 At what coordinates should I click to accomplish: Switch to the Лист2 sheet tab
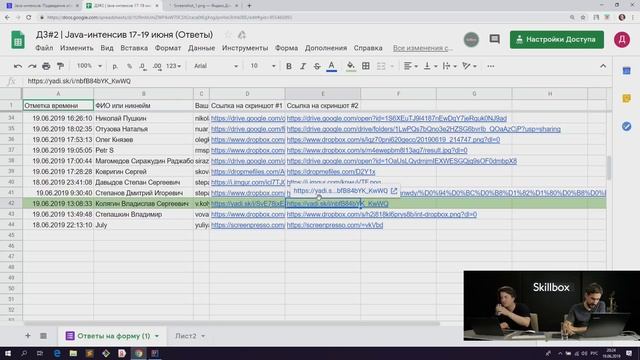pyautogui.click(x=186, y=336)
